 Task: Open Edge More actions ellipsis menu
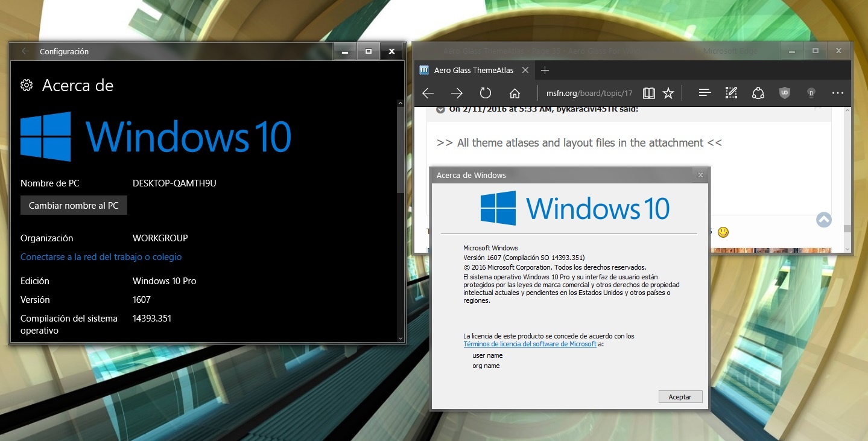(837, 93)
